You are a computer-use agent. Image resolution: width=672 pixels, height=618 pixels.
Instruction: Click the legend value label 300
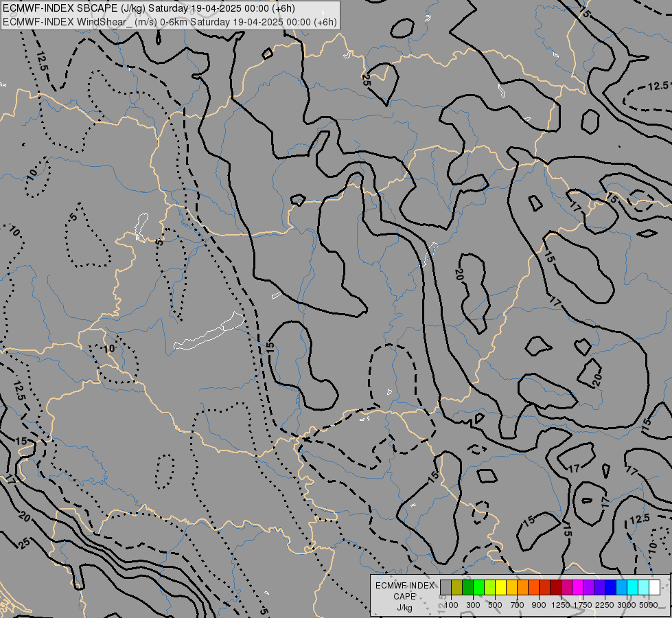click(x=473, y=605)
